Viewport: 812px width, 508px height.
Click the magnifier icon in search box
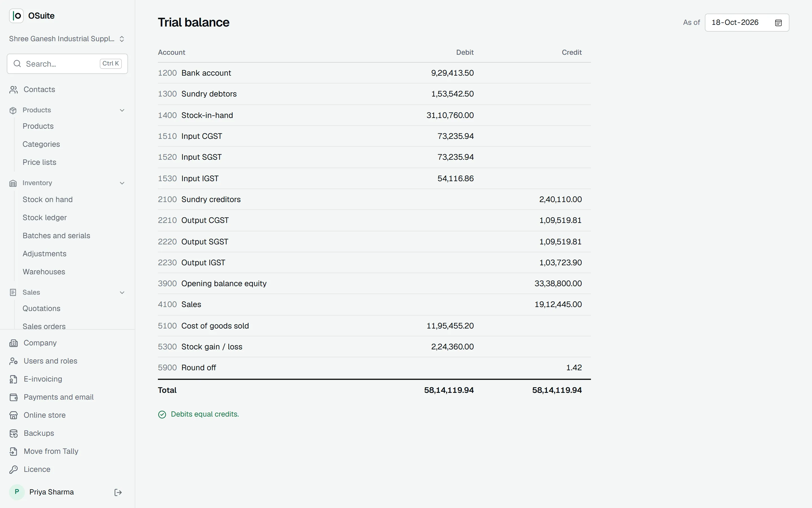(x=17, y=64)
